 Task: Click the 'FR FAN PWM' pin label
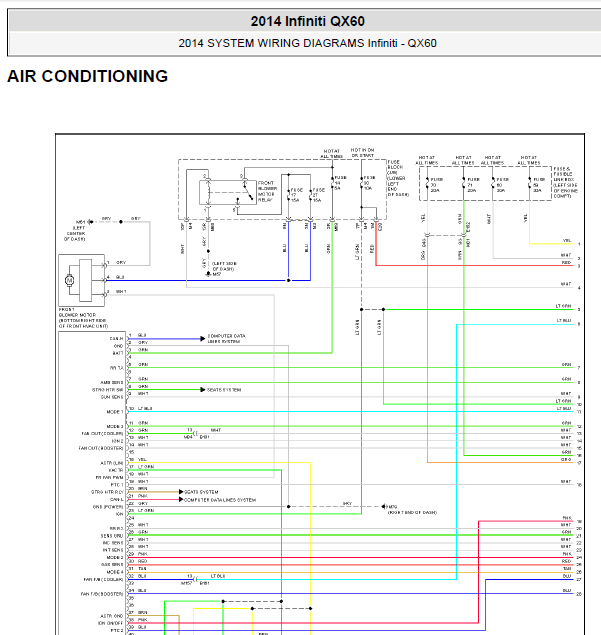click(x=109, y=477)
